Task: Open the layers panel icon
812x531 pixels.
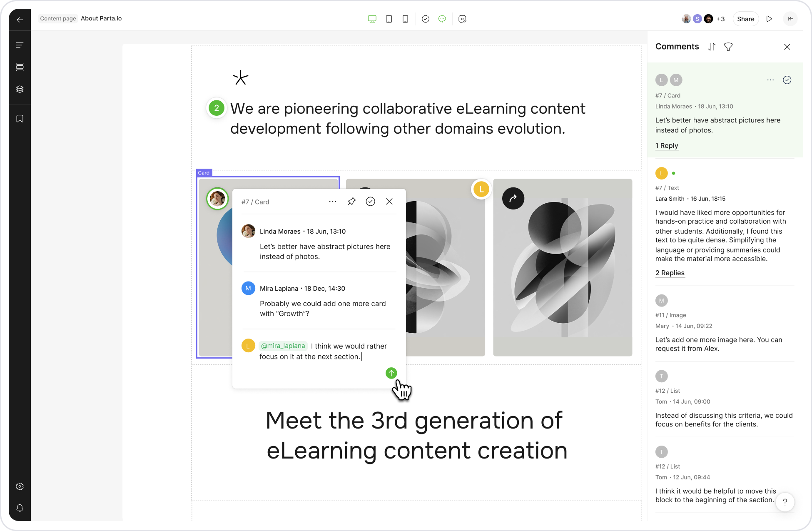Action: pyautogui.click(x=20, y=89)
